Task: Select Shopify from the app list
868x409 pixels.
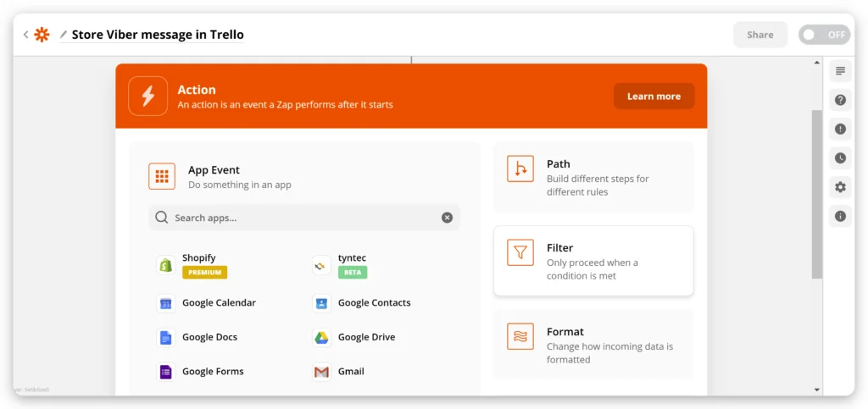Action: 198,258
